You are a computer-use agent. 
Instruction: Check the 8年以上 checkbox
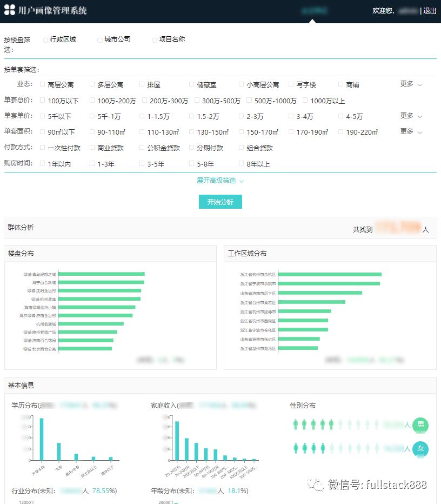[x=241, y=164]
